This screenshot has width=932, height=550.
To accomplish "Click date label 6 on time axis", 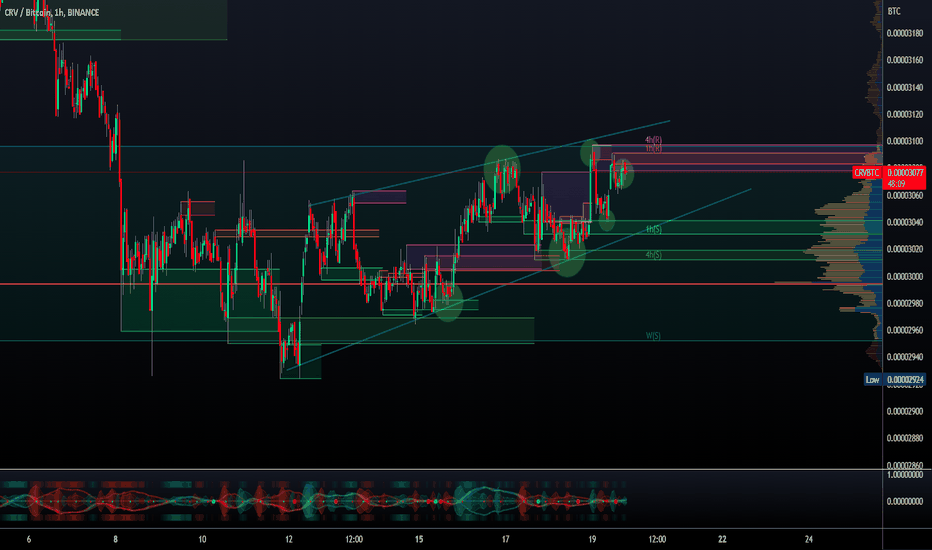I will [x=29, y=539].
